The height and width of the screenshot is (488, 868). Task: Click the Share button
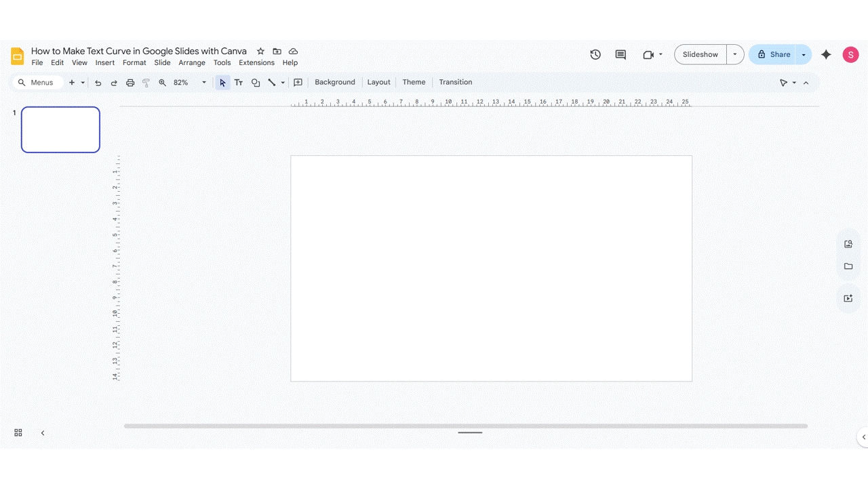click(773, 55)
